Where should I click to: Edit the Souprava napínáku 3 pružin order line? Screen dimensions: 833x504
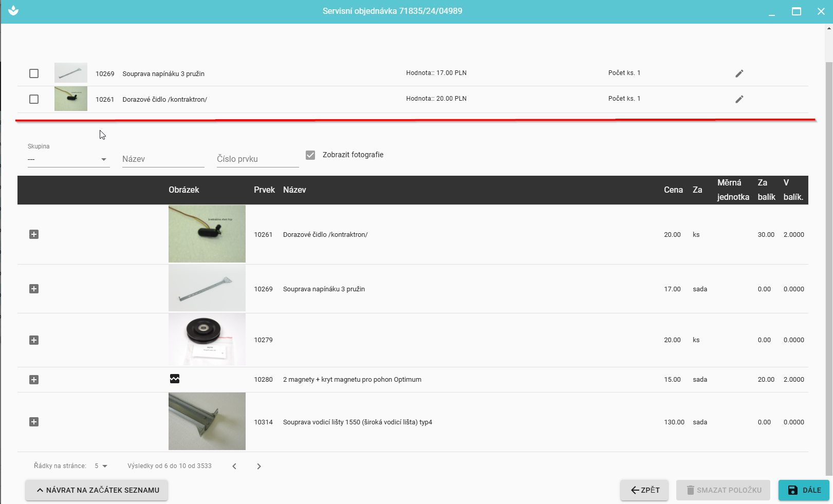pos(739,73)
